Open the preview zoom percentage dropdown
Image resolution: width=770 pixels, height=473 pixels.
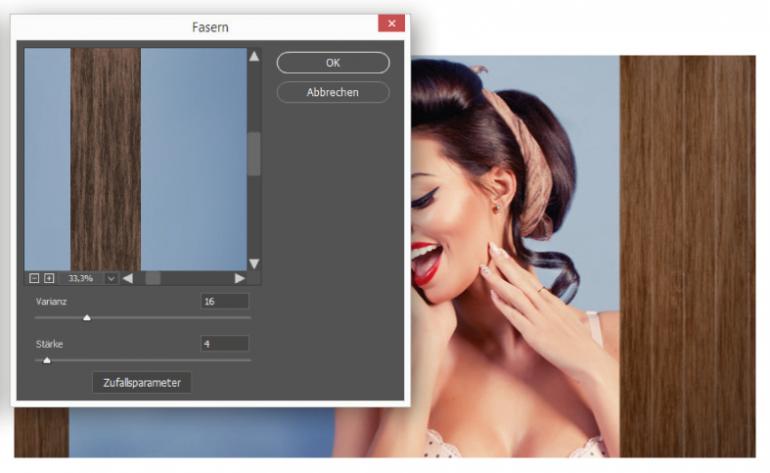coord(111,278)
